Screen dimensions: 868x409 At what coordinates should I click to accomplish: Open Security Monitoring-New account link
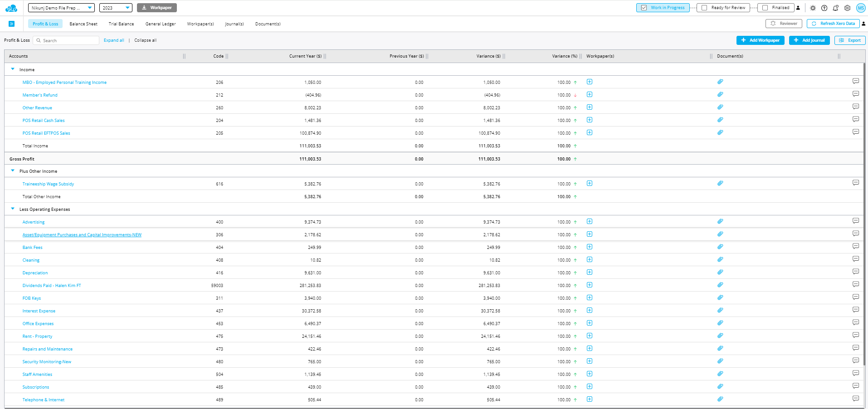pyautogui.click(x=47, y=362)
